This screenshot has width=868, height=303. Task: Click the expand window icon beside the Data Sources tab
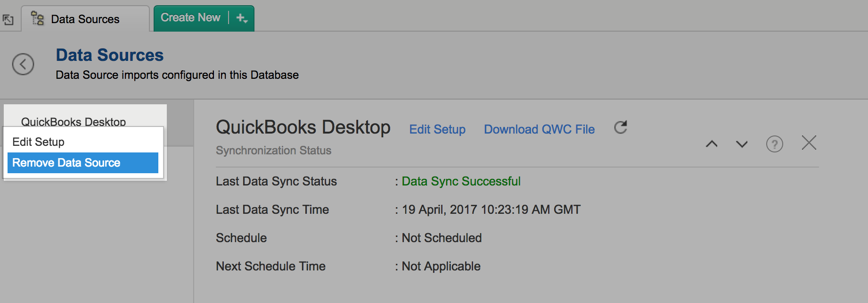coord(8,20)
